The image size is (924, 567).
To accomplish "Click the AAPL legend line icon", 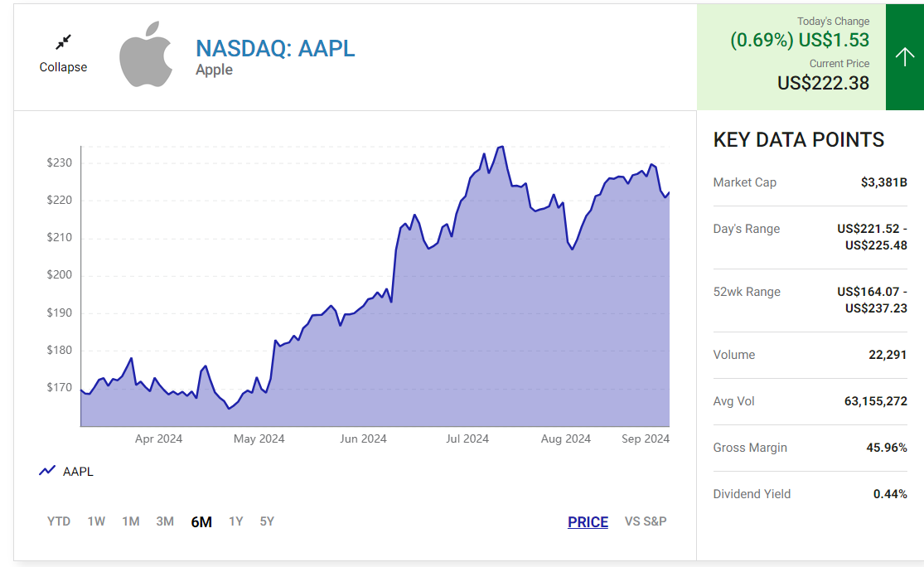I will point(47,470).
